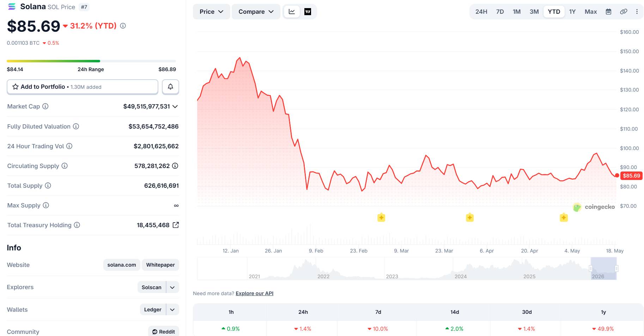
Task: Click the price alert bell icon
Action: click(170, 87)
